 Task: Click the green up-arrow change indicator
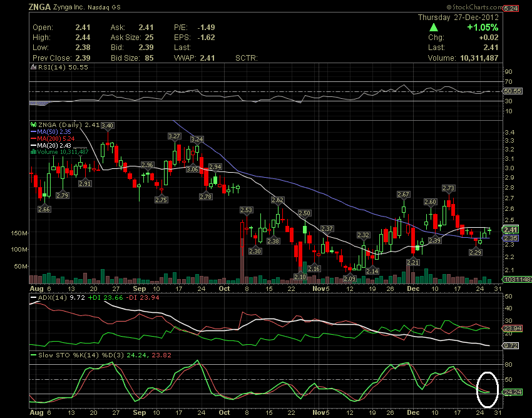click(434, 28)
